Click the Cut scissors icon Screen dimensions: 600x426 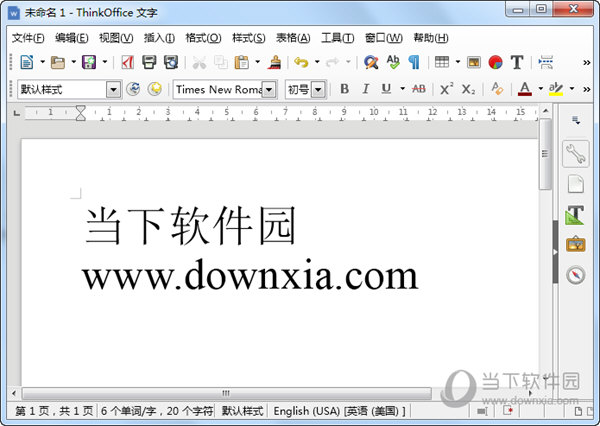[x=199, y=62]
